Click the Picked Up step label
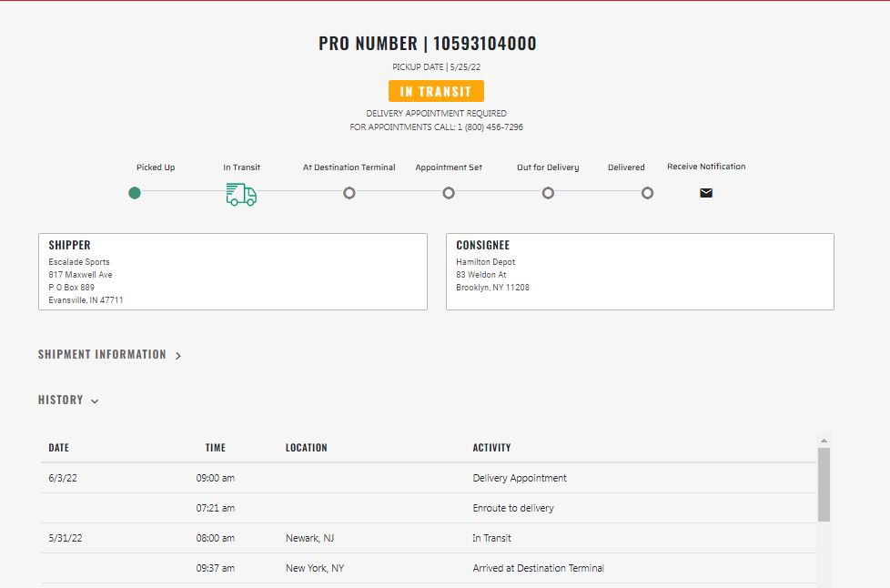Viewport: 890px width, 588px height. [156, 167]
